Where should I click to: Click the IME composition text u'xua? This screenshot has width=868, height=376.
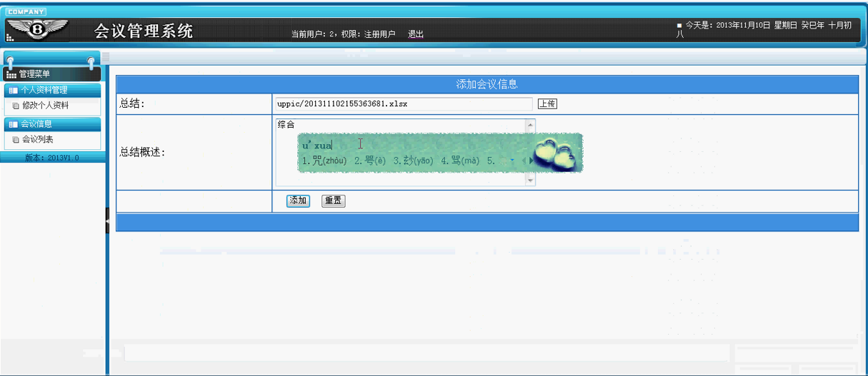click(x=317, y=146)
